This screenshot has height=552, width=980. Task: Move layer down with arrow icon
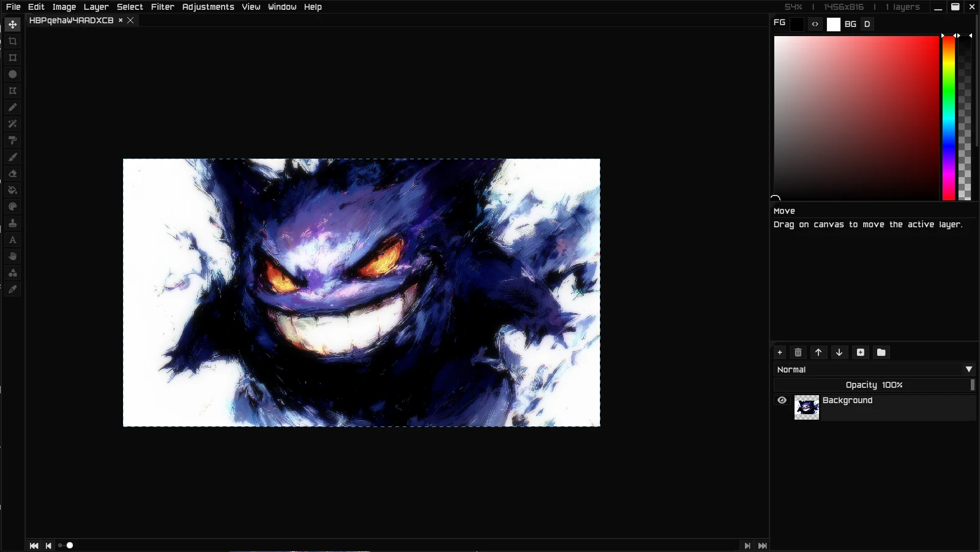click(x=839, y=352)
